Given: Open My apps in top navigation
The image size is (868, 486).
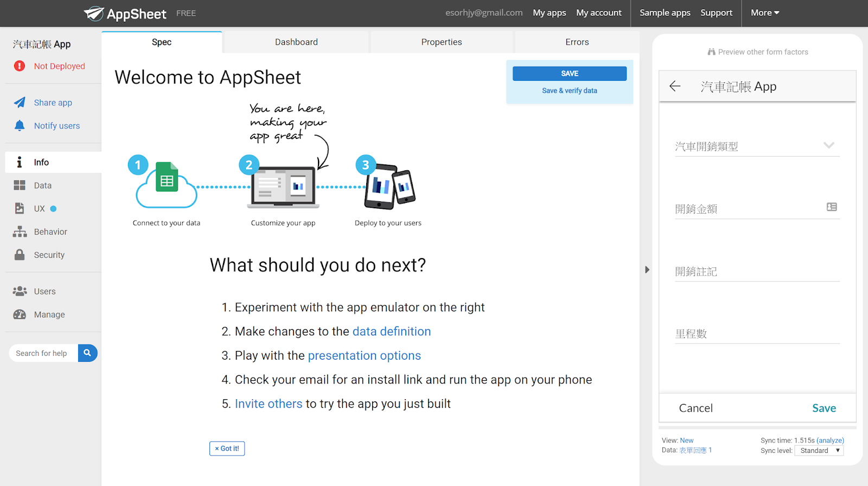Looking at the screenshot, I should (x=550, y=12).
